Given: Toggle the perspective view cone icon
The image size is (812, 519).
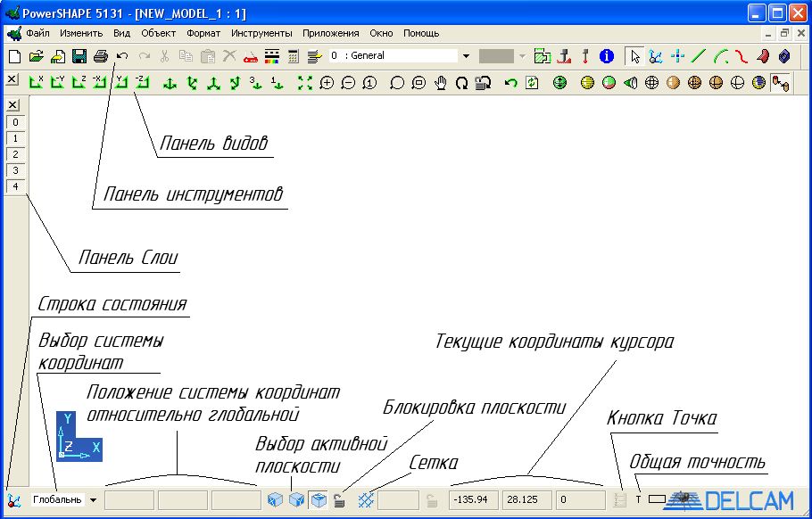Looking at the screenshot, I should click(630, 83).
